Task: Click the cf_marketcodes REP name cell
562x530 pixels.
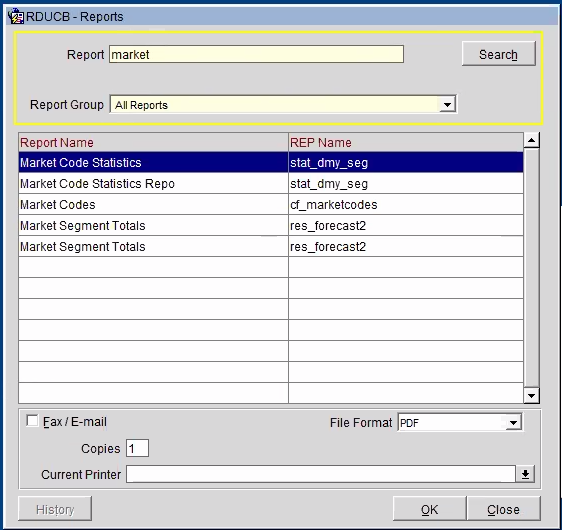Action: [406, 205]
